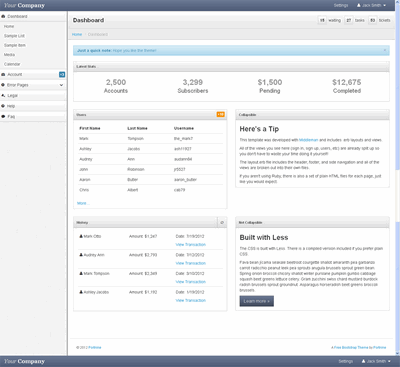Open Home in the sidebar
Viewport: 400px width, 367px height.
(9, 26)
